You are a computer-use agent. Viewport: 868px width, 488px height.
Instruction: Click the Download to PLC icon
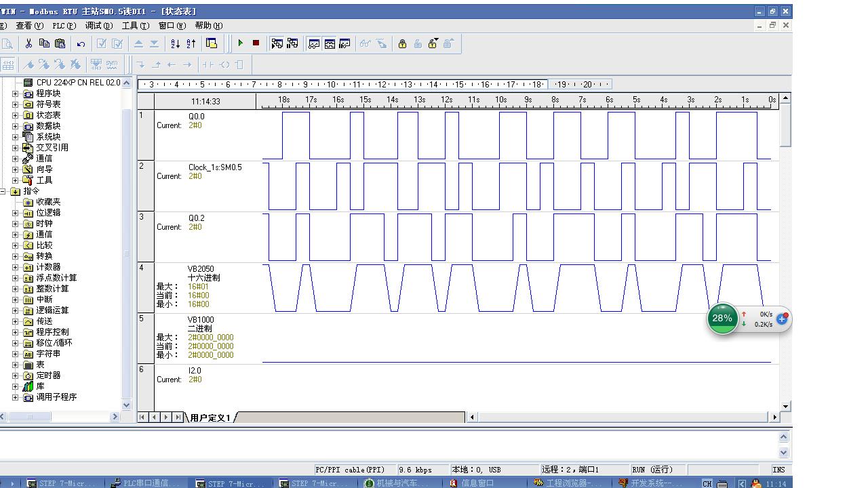[x=154, y=43]
